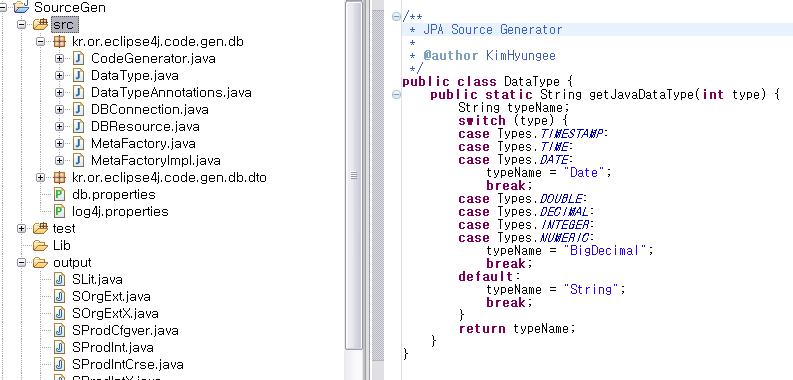The height and width of the screenshot is (380, 793).
Task: Expand the test source folder
Action: click(22, 228)
